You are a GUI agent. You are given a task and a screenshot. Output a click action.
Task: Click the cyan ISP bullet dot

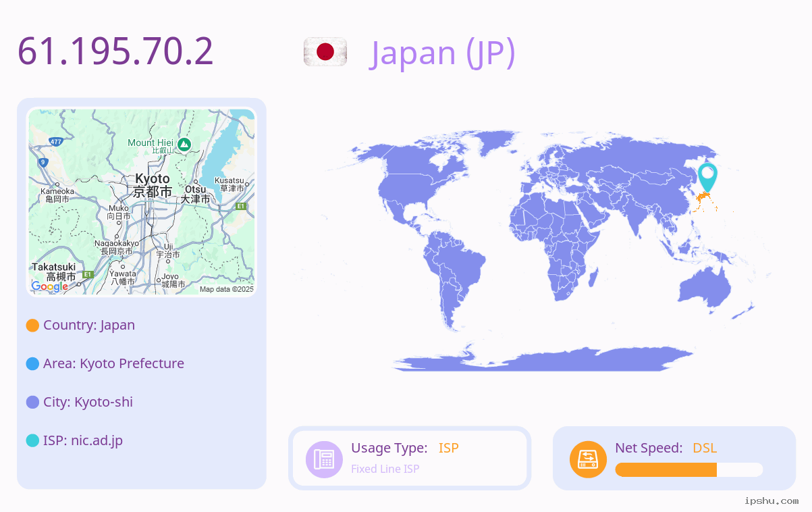pos(32,441)
